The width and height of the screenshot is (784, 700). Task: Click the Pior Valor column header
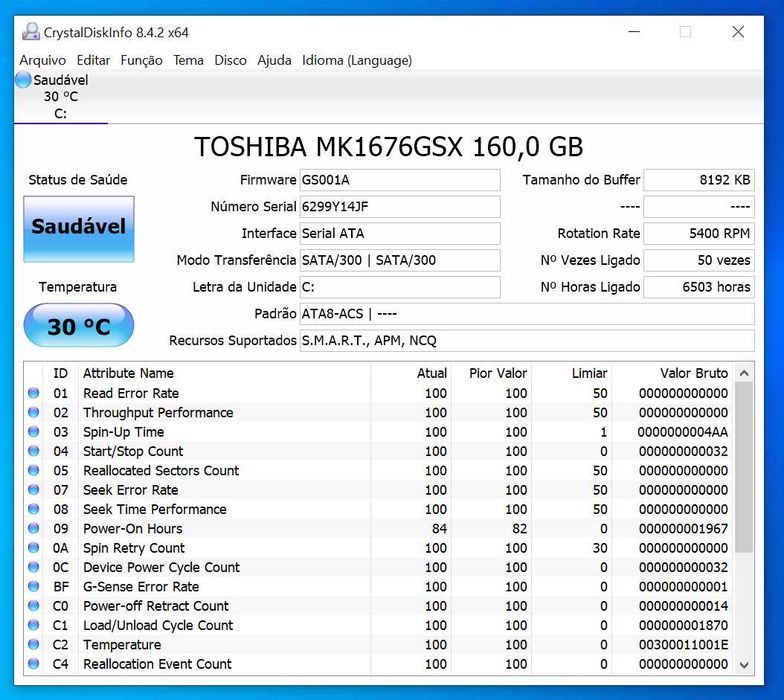tap(491, 373)
